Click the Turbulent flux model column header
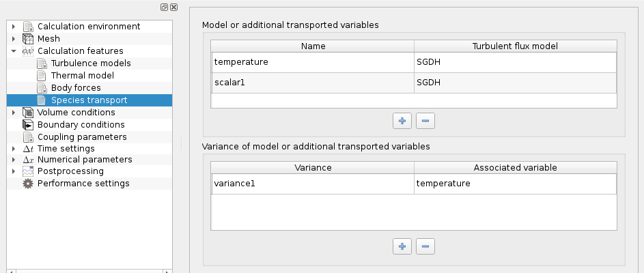This screenshot has height=273, width=644. [x=515, y=46]
